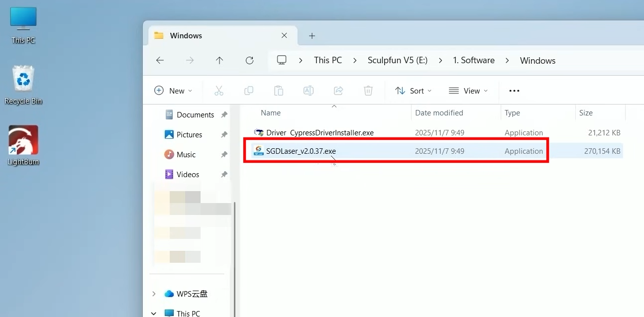Unpin Videos using its pin icon

tap(224, 174)
